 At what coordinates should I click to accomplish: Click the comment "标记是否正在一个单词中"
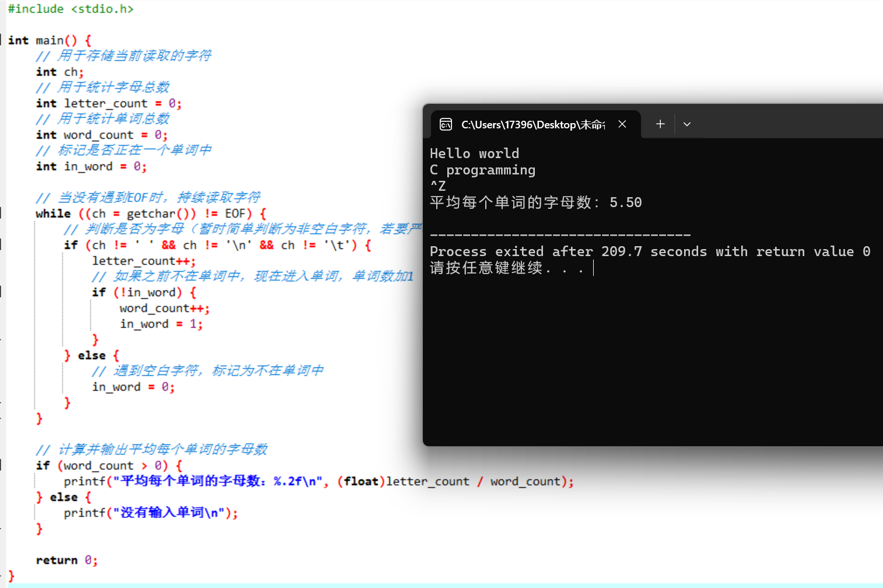coord(124,150)
